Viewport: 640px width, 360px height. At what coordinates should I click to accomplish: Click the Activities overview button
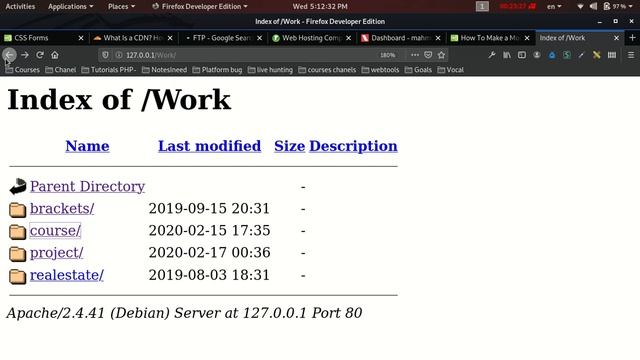tap(20, 7)
